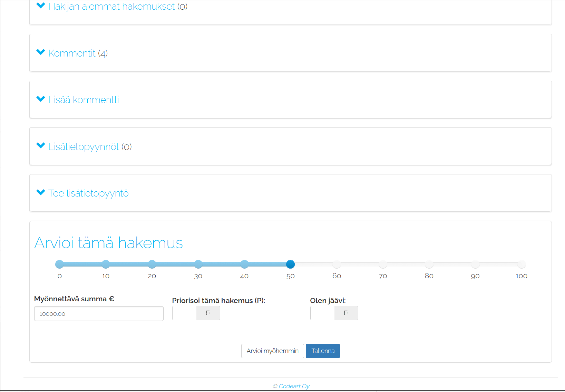Click chevron icon beside Tee lisätietopyyntö
This screenshot has height=392, width=565.
41,192
